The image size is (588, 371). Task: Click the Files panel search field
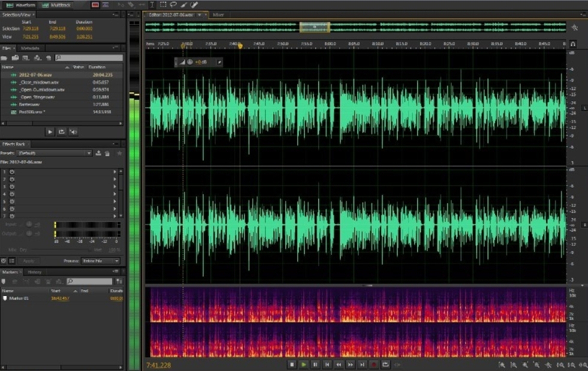pos(89,58)
